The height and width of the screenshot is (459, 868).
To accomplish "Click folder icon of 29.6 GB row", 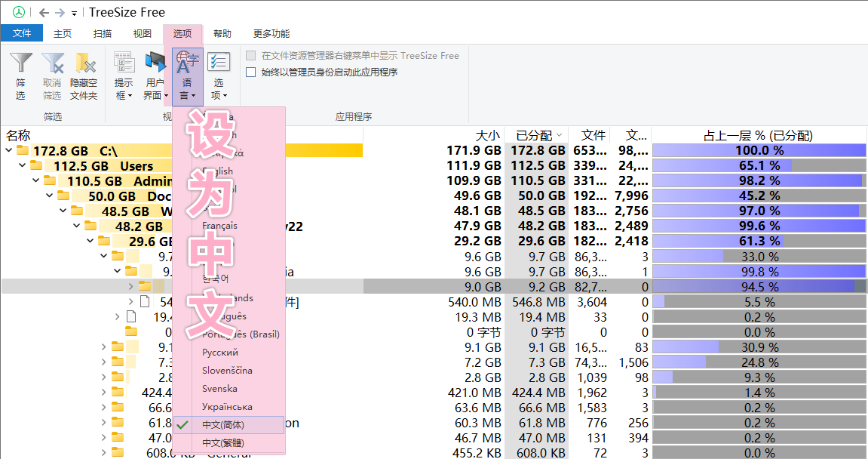I will (104, 241).
